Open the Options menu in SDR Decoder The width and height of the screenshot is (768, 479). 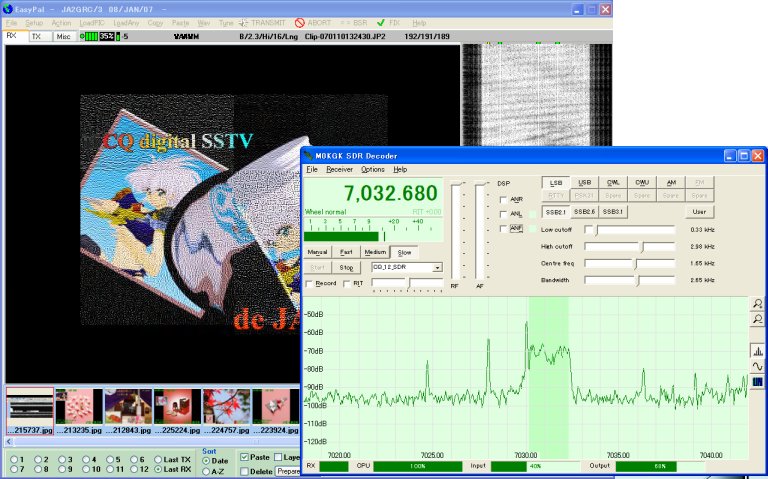click(x=373, y=169)
